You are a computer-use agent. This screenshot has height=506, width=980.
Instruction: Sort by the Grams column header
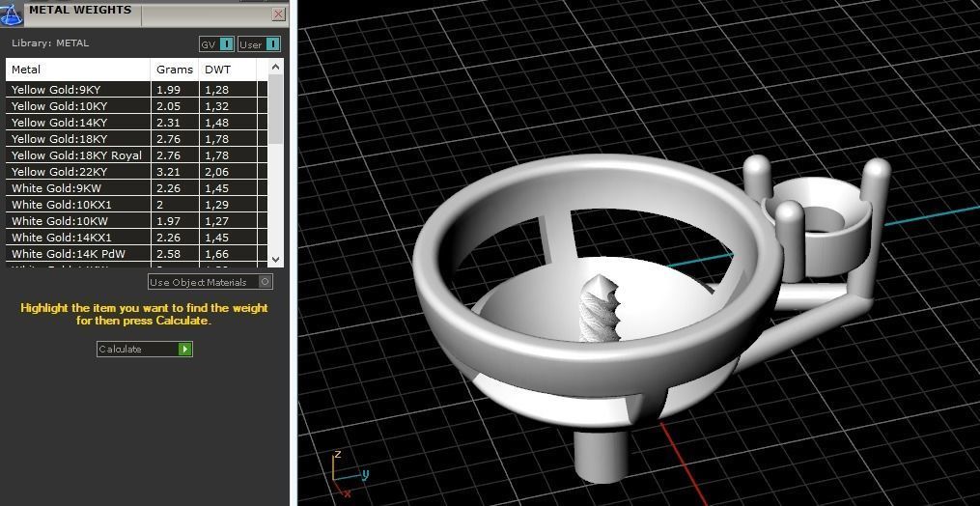pyautogui.click(x=175, y=70)
